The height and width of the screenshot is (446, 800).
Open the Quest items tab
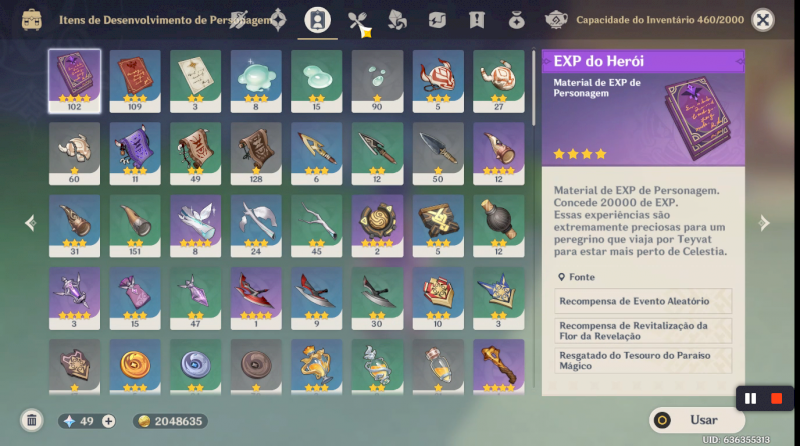coord(477,20)
